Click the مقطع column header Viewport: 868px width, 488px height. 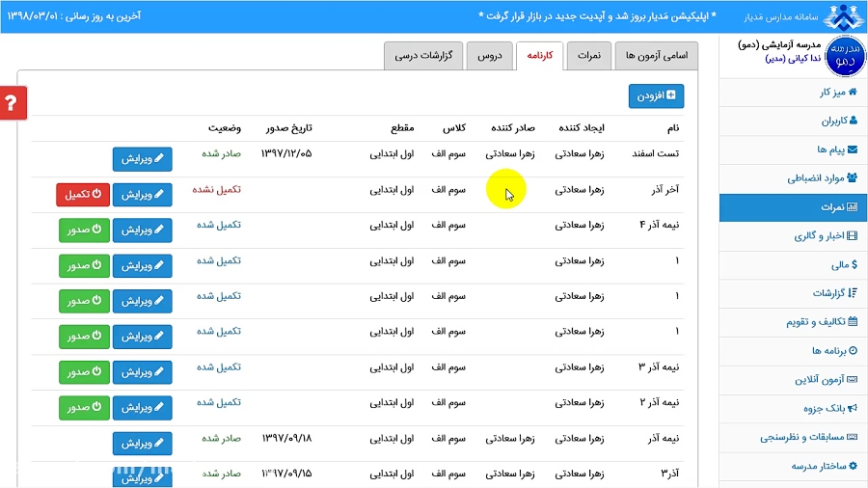coord(402,128)
